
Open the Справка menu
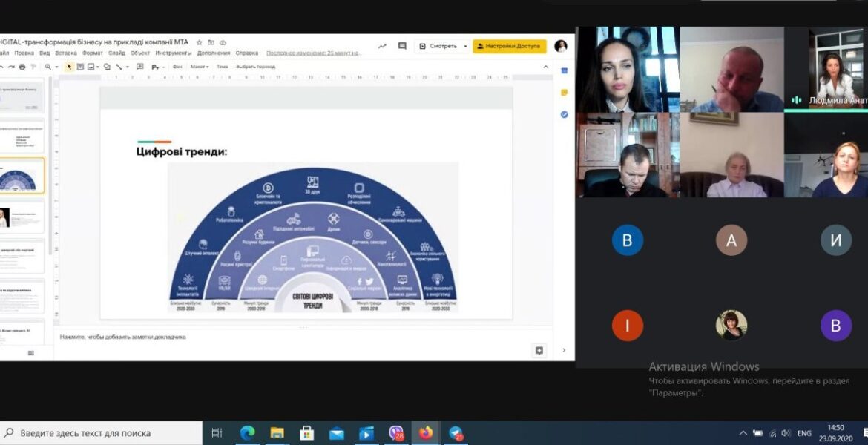coord(247,53)
